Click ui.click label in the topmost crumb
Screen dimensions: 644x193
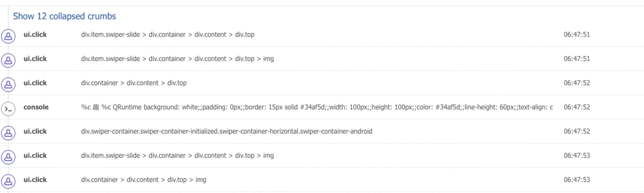[x=35, y=35]
